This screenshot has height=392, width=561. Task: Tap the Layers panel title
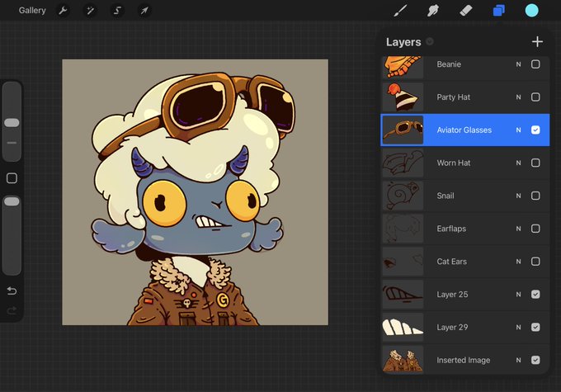(403, 42)
